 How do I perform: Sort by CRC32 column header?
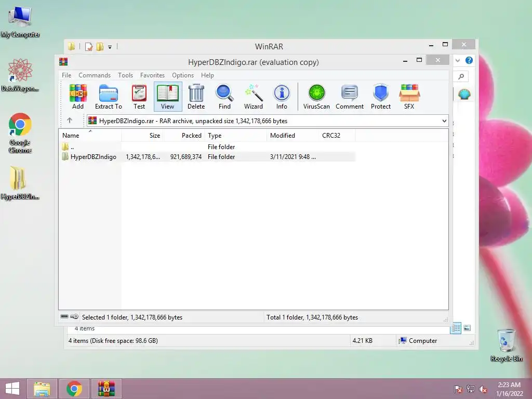pyautogui.click(x=337, y=135)
